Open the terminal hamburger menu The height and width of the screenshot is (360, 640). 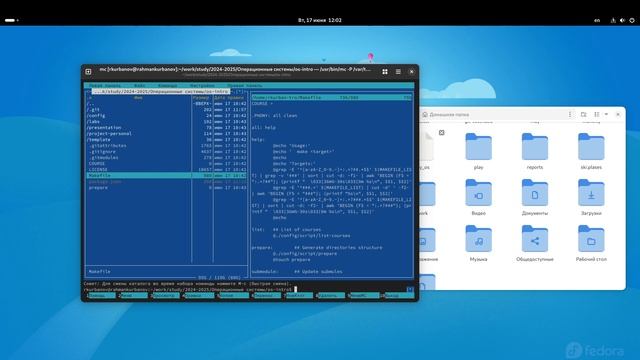[398, 71]
